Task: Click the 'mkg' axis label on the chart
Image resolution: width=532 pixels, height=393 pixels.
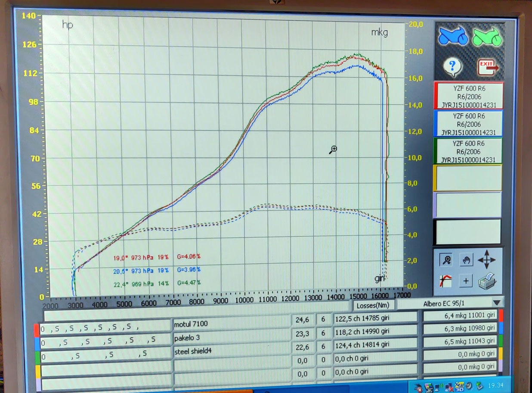Action: point(379,32)
